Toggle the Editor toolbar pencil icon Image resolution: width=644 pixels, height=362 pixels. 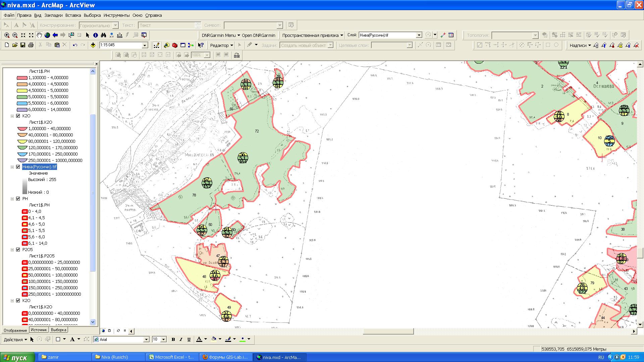156,45
